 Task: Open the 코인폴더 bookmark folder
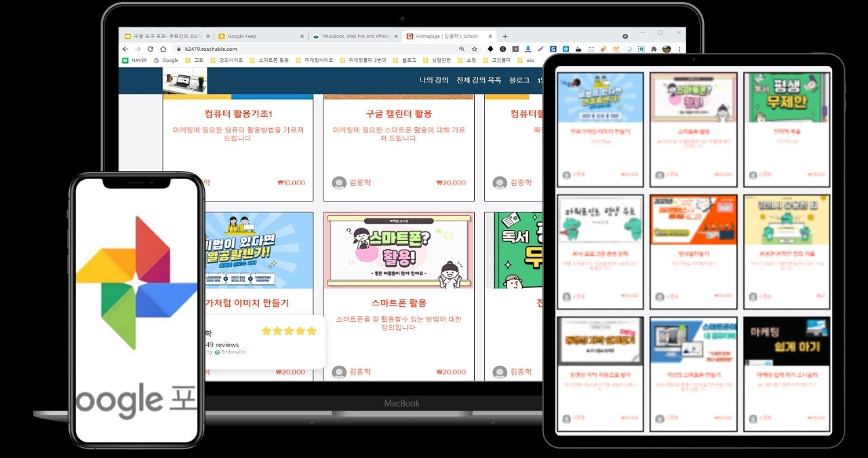[496, 60]
